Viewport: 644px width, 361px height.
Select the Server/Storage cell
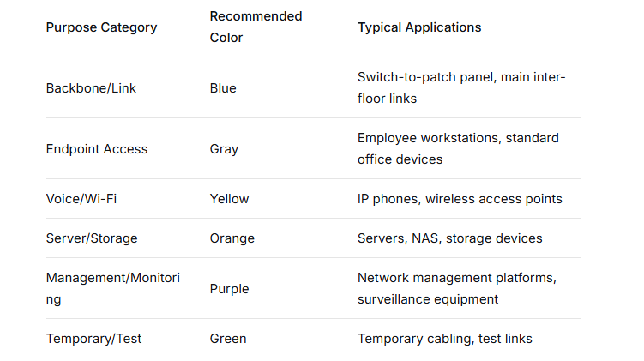click(92, 238)
